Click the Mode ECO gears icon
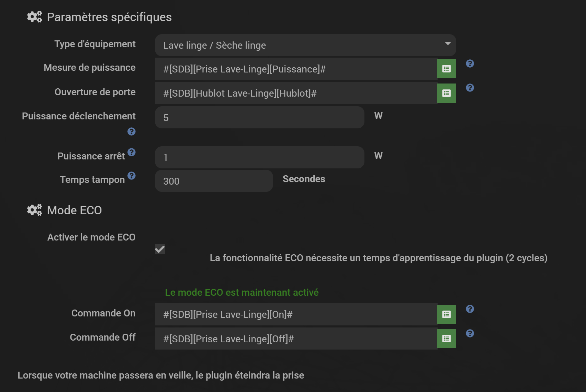 pyautogui.click(x=35, y=210)
